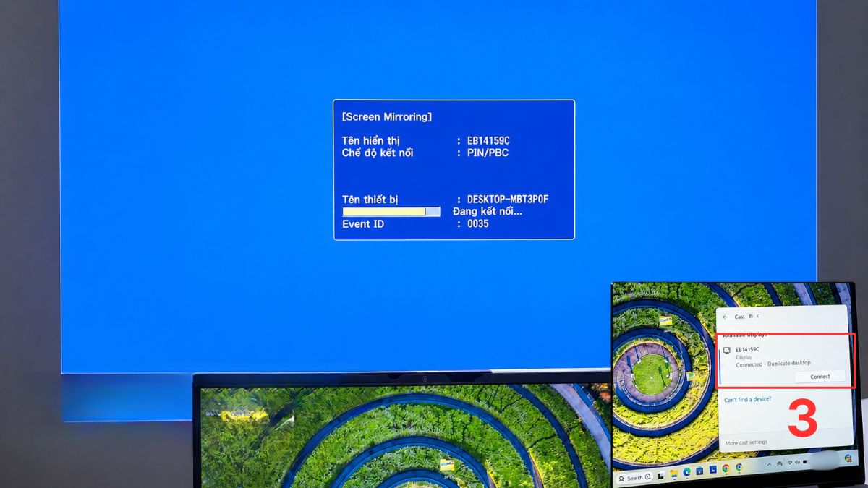
Task: Click the connection progress bar on projector
Action: [x=391, y=212]
